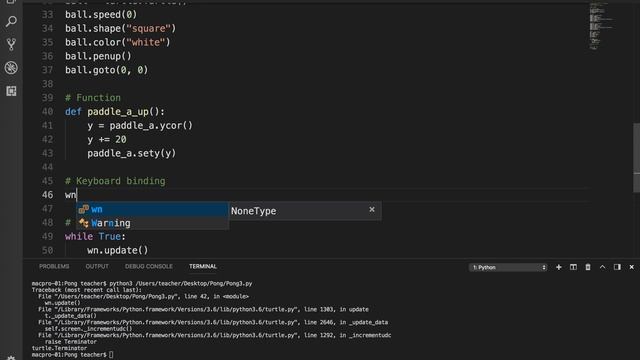Switch to the Debug Console tab

pyautogui.click(x=149, y=267)
